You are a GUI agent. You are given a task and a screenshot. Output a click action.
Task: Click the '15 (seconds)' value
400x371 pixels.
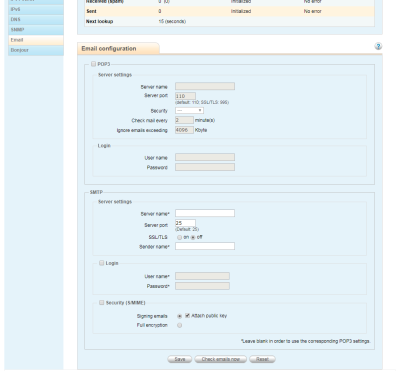coord(172,21)
